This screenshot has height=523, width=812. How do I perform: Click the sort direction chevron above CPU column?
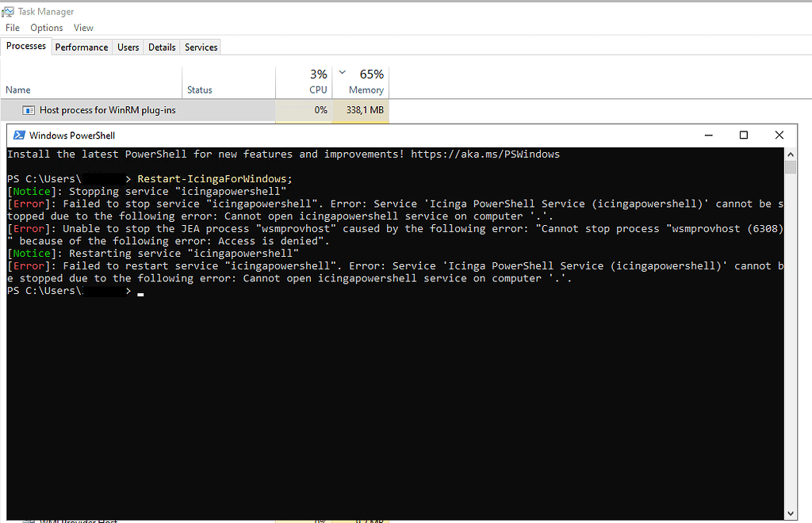click(x=341, y=71)
